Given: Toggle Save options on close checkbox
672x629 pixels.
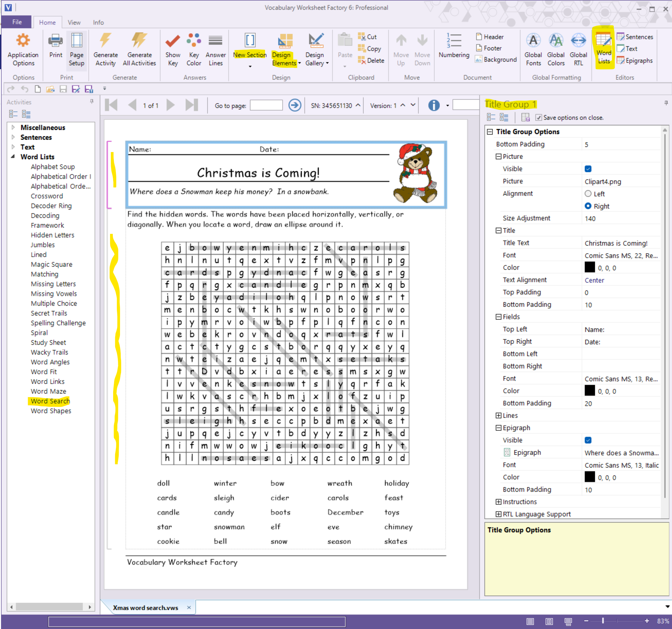Looking at the screenshot, I should [x=538, y=118].
